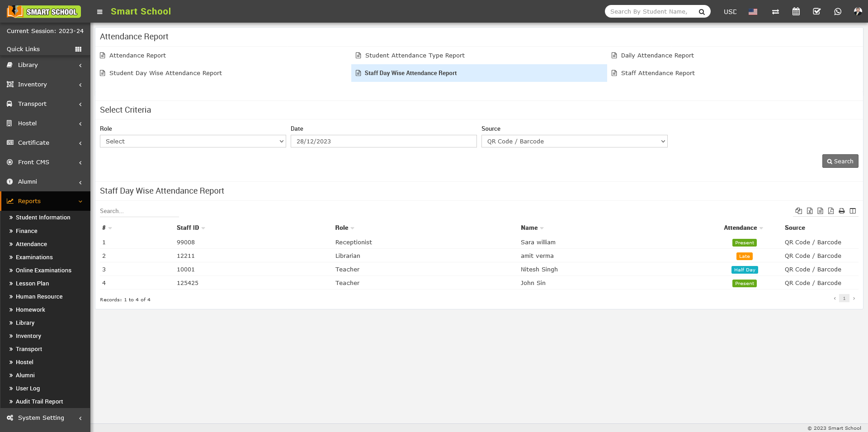Expand the Transport sidebar menu
Viewport: 868px width, 432px height.
coord(45,104)
